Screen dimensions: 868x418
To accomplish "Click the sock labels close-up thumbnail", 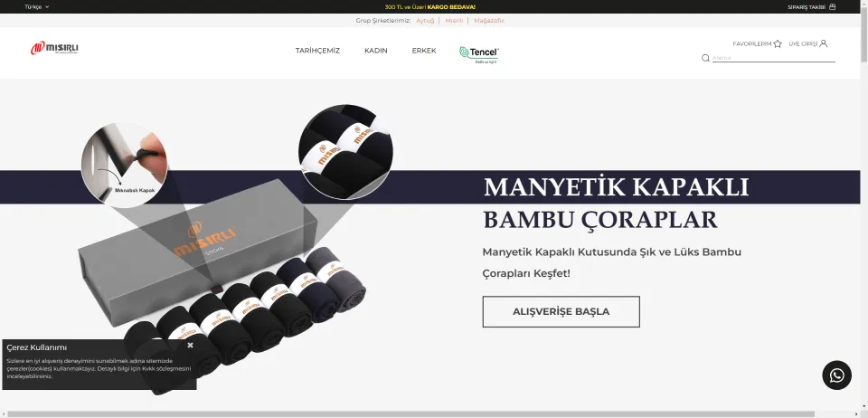I will (346, 152).
